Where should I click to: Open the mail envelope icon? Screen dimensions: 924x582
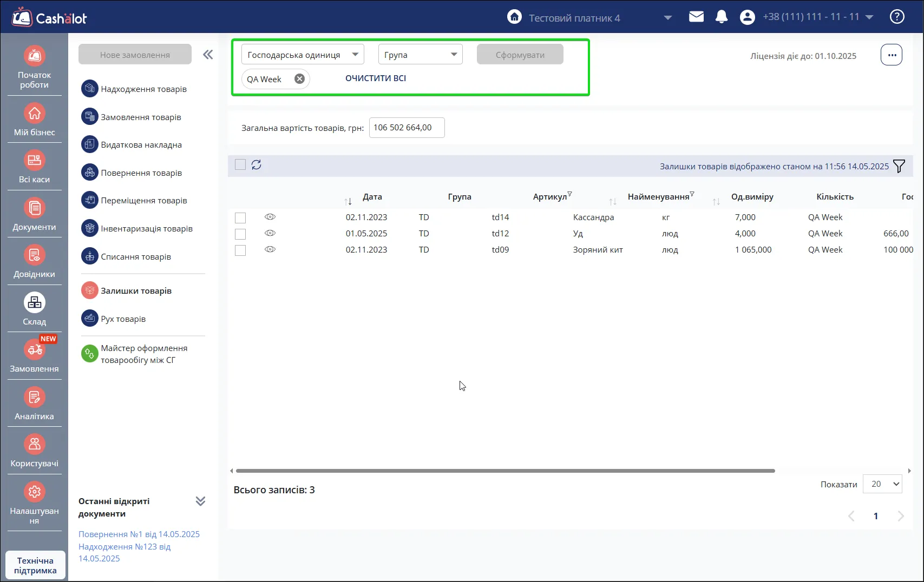tap(696, 17)
